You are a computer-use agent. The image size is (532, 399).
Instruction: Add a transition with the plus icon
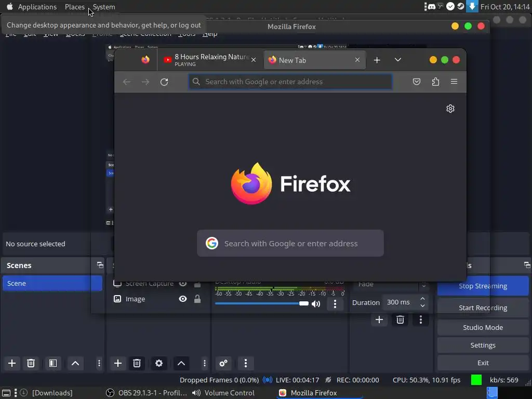[x=379, y=320]
